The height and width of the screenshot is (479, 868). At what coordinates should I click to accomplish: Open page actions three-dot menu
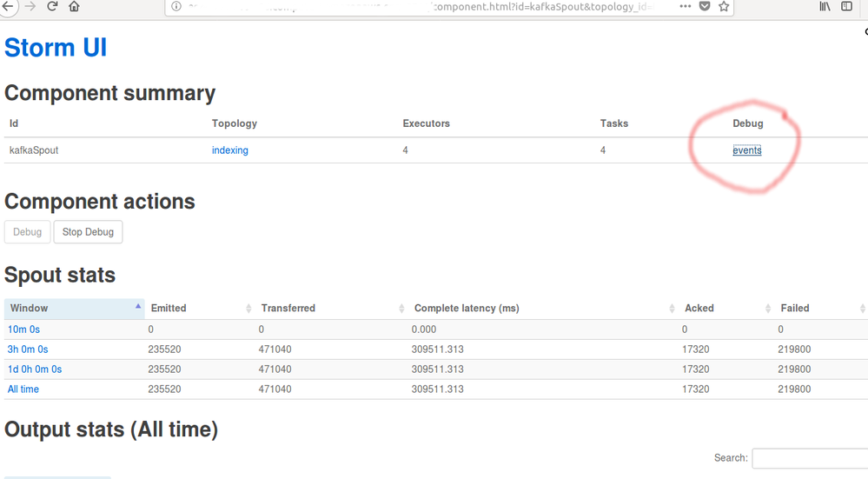[686, 7]
